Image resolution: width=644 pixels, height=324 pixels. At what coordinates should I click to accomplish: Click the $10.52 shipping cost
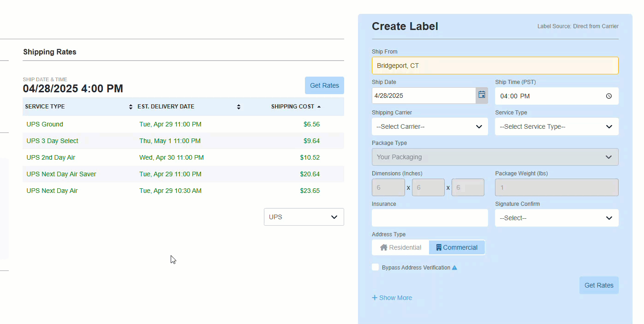point(310,157)
